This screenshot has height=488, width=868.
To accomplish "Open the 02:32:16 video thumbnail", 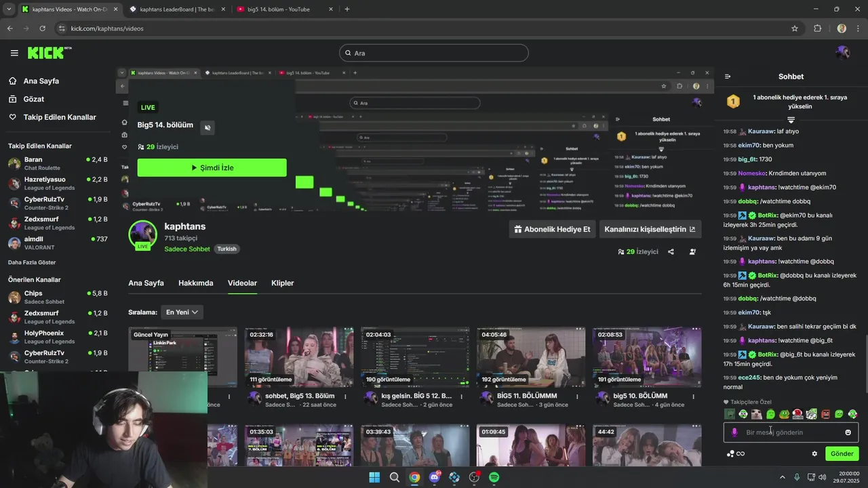I will tap(299, 358).
